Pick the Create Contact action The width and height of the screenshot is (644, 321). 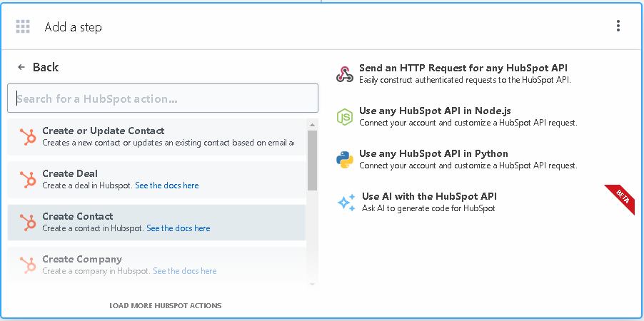click(156, 222)
